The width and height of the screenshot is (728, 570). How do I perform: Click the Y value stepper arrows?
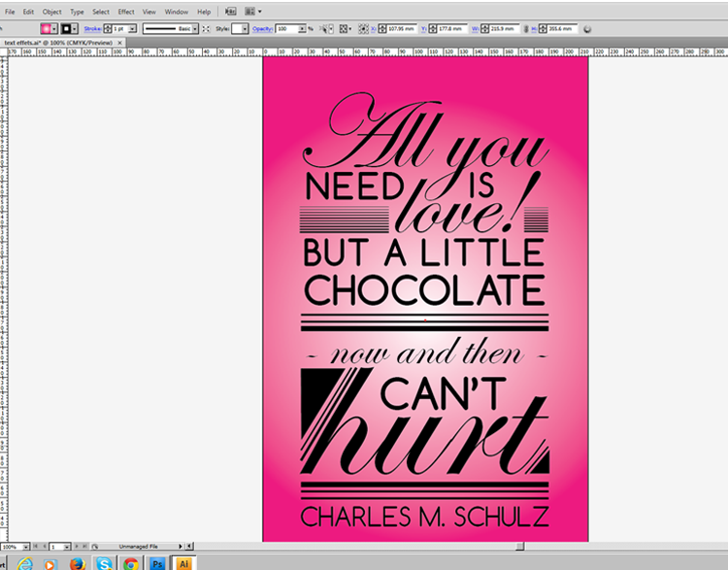[432, 29]
